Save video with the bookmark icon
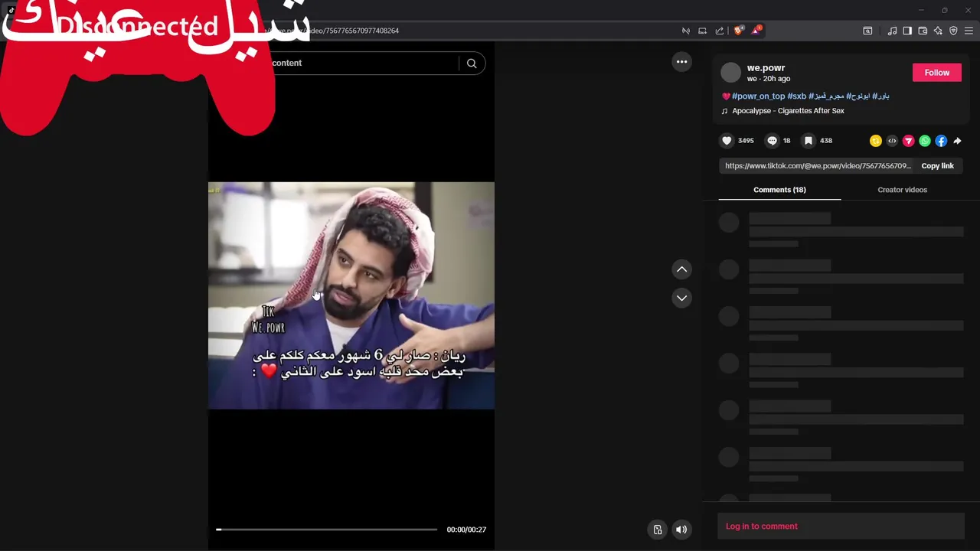 click(808, 141)
